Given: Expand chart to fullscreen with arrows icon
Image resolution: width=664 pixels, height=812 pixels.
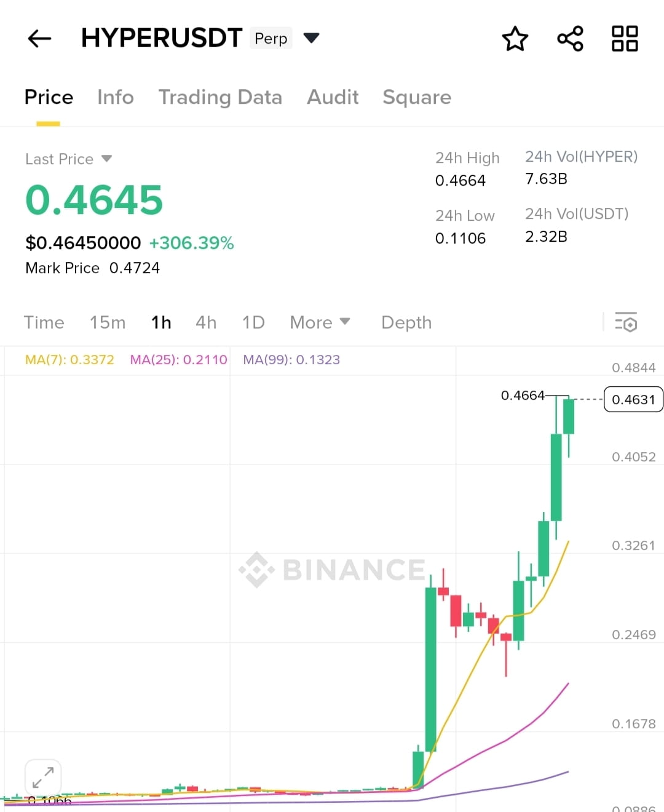Looking at the screenshot, I should (x=43, y=778).
